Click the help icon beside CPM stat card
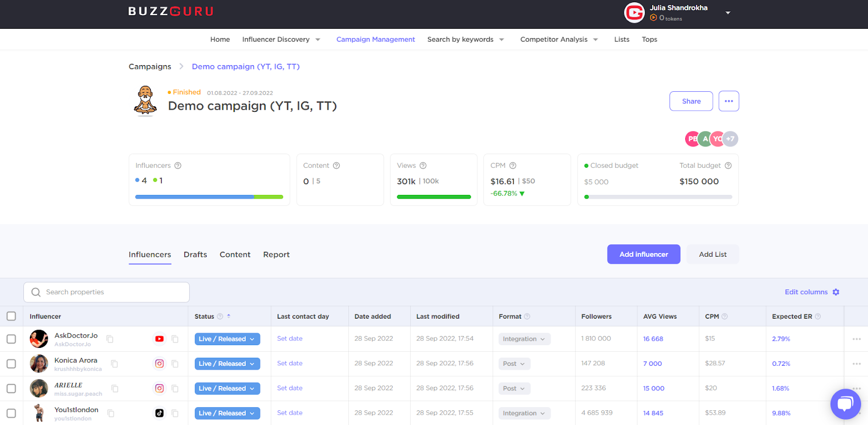The image size is (868, 425). pyautogui.click(x=513, y=166)
